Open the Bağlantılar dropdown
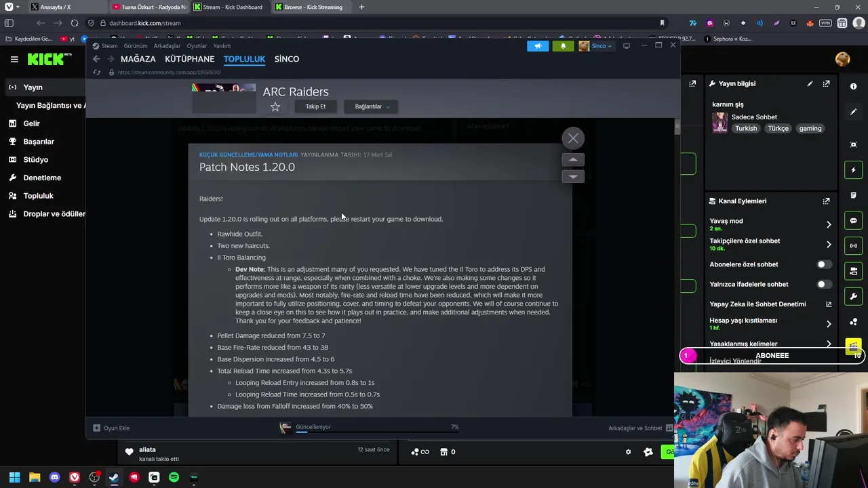868x488 pixels. (x=372, y=106)
